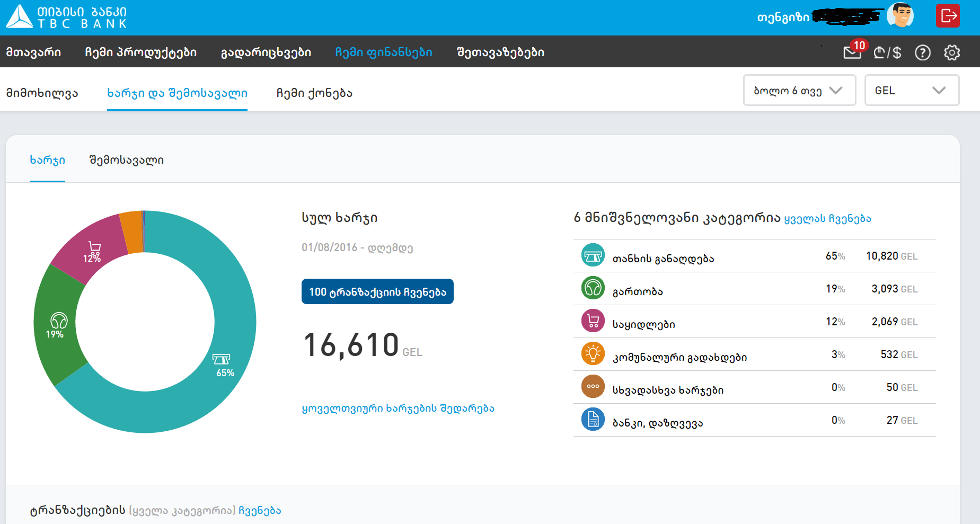This screenshot has width=980, height=524.
Task: Click the teal cash withdrawal category icon
Action: [x=593, y=256]
